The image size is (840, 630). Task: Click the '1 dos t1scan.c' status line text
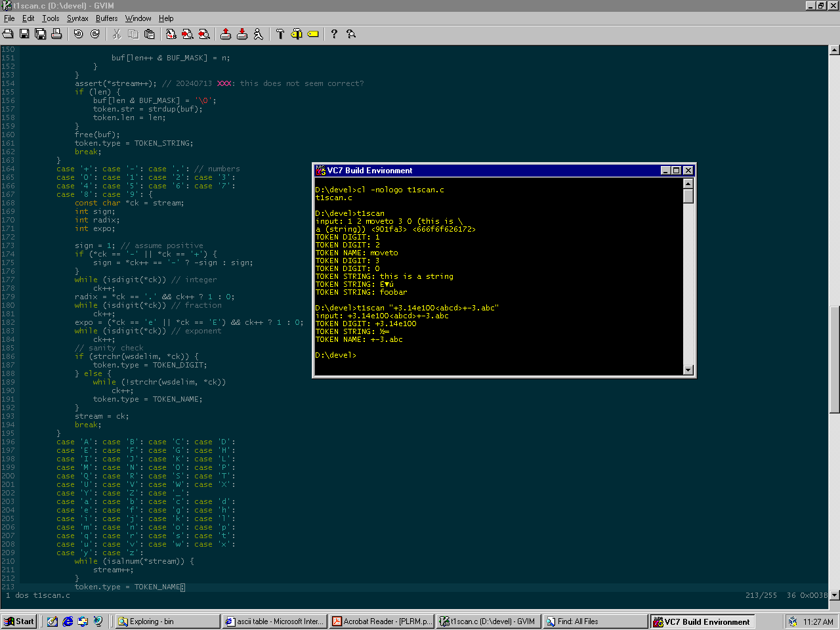(38, 595)
